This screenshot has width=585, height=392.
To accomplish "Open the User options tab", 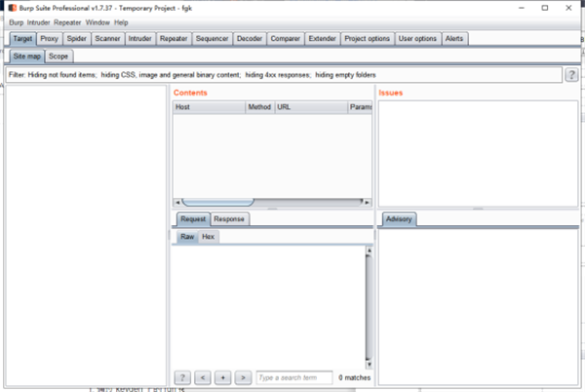I will point(417,39).
